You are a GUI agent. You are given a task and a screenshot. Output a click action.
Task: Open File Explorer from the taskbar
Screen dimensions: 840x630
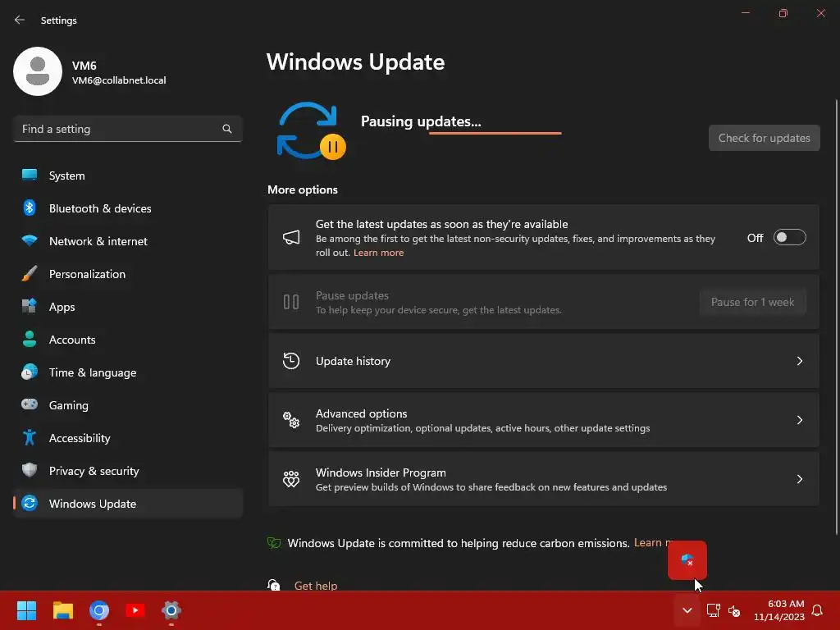62,610
